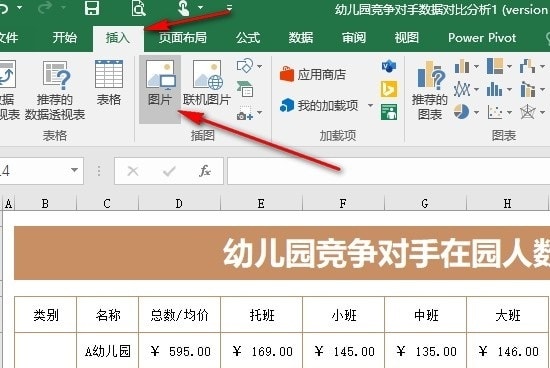Expand the pie chart dropdown arrow
The width and height of the screenshot is (550, 368).
(x=476, y=113)
